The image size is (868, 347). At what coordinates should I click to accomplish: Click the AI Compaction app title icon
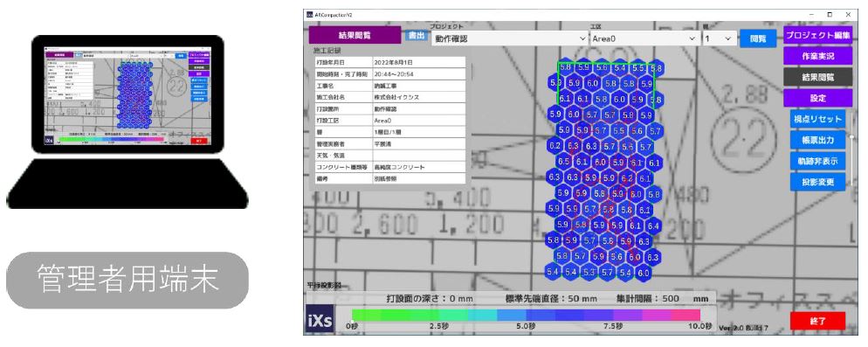(x=310, y=14)
